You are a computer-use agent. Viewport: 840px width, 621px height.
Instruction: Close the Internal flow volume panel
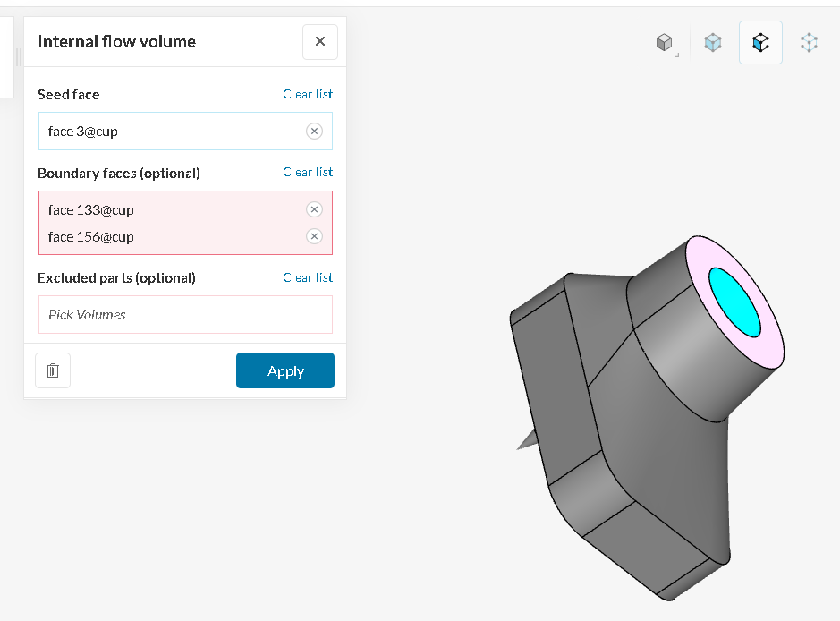pos(320,42)
